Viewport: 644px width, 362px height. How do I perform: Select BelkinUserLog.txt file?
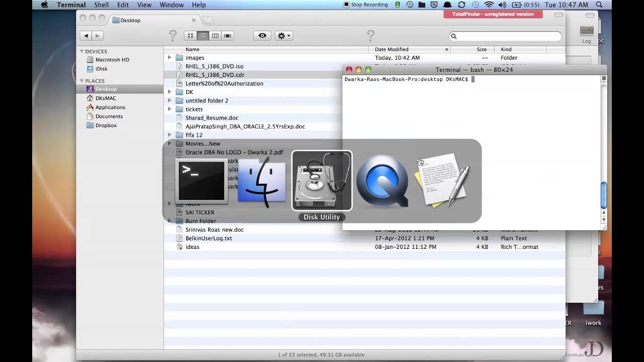point(208,238)
